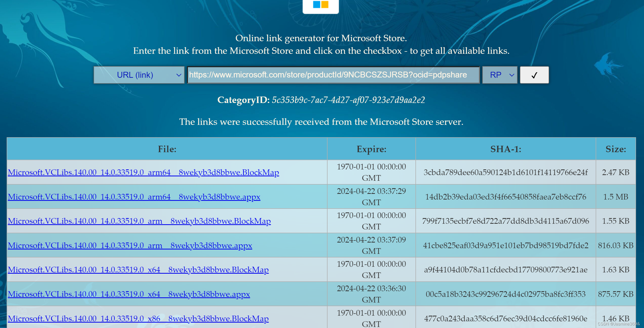This screenshot has width=644, height=328.
Task: Click the arm64 appx expire date cell
Action: [x=371, y=197]
